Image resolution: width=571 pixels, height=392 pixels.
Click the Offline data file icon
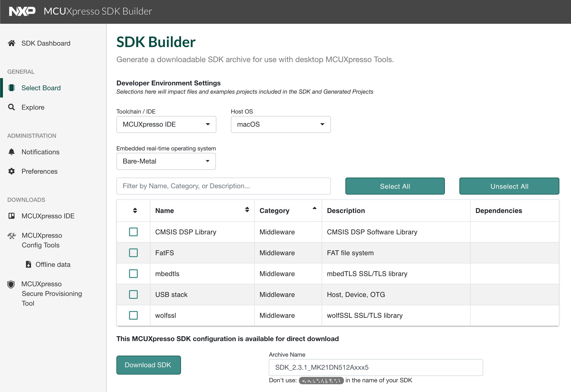(28, 264)
